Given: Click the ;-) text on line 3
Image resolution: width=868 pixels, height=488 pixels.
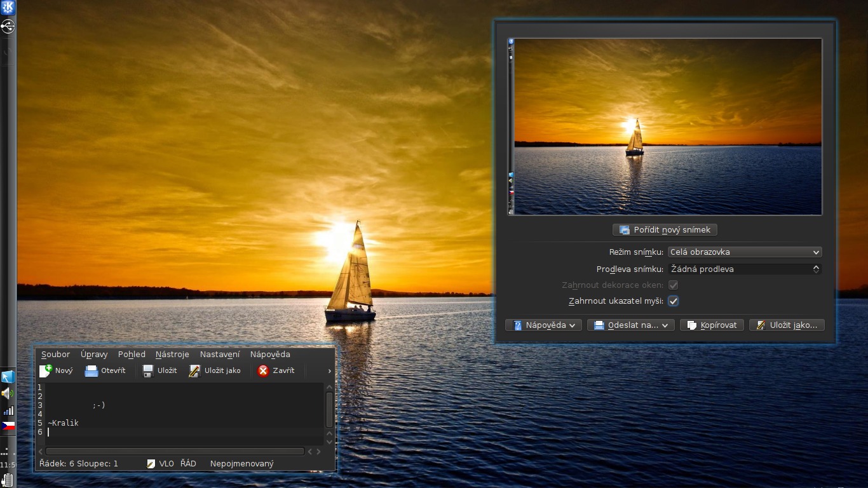Looking at the screenshot, I should [98, 405].
